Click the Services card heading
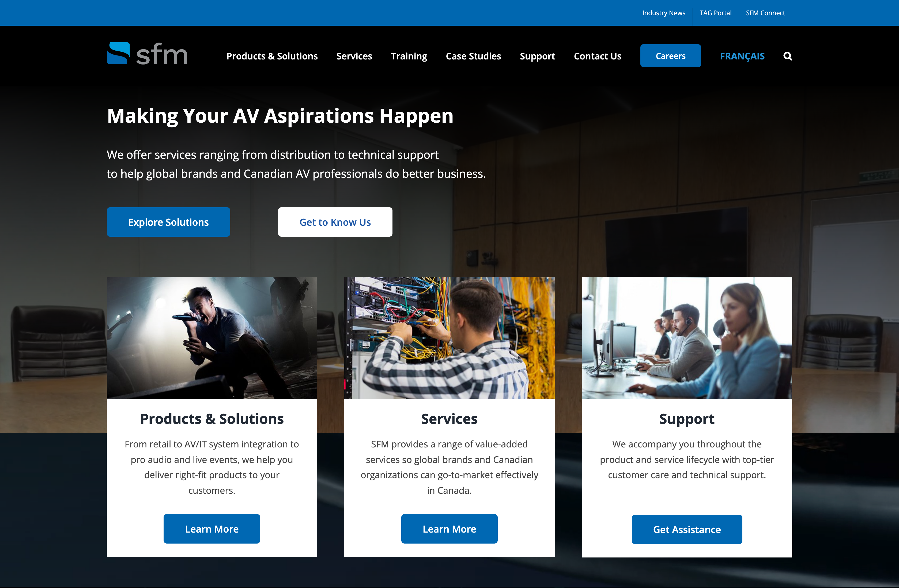 coord(449,419)
